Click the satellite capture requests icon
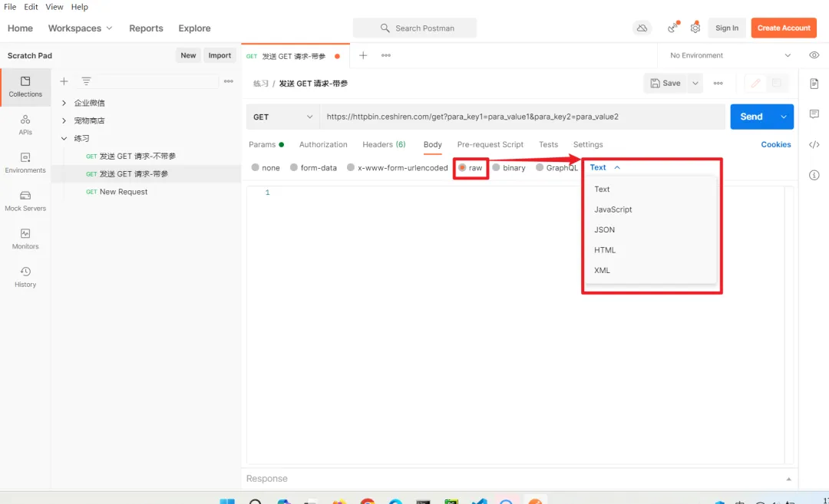829x504 pixels. (x=673, y=28)
